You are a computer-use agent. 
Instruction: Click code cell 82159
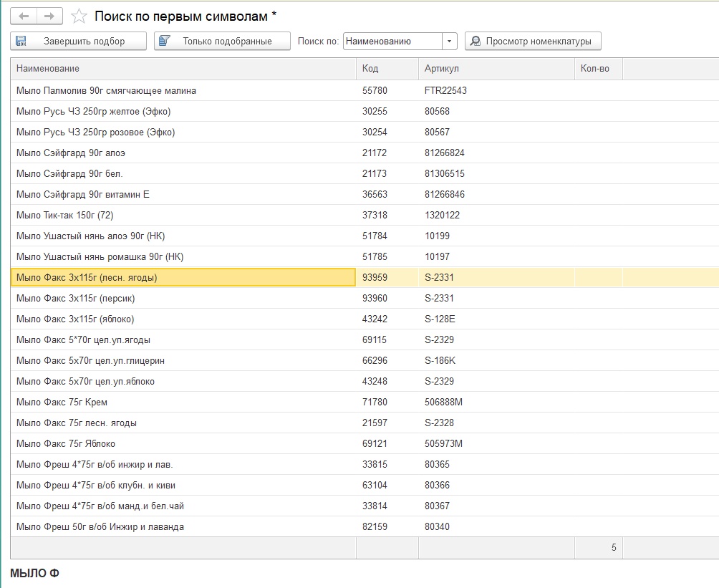tap(387, 526)
